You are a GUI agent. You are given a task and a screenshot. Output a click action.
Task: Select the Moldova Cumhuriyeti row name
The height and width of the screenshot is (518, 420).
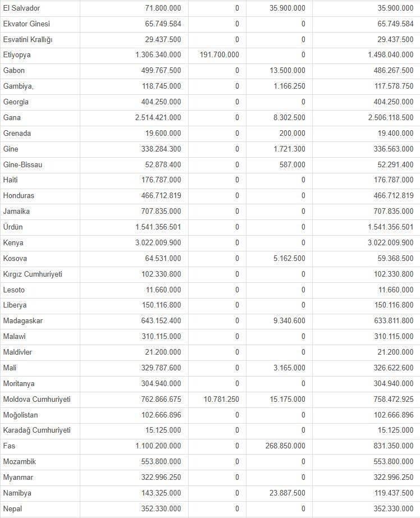[36, 400]
